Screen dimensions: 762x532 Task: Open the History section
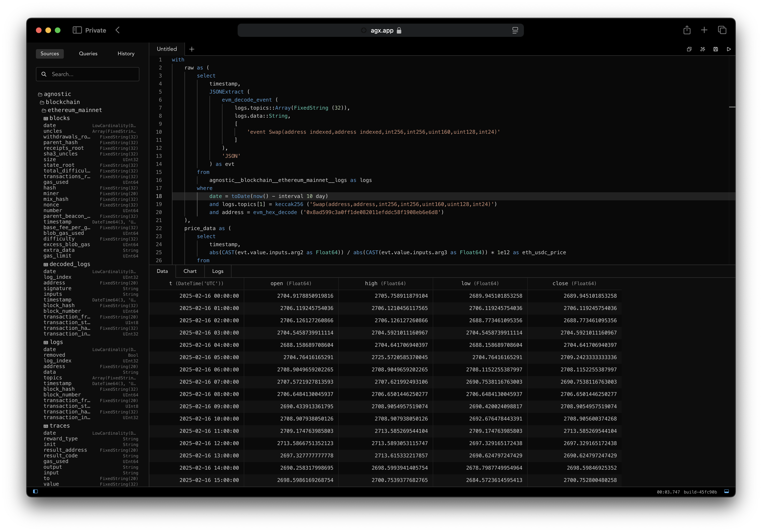pyautogui.click(x=126, y=53)
